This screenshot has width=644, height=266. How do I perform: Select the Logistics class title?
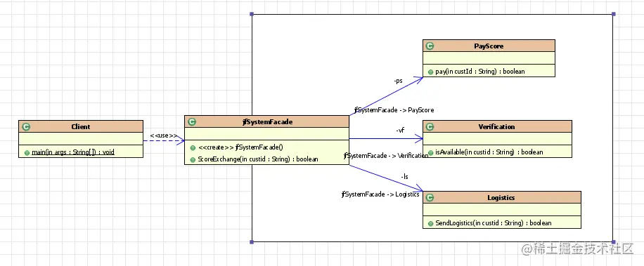pos(501,197)
